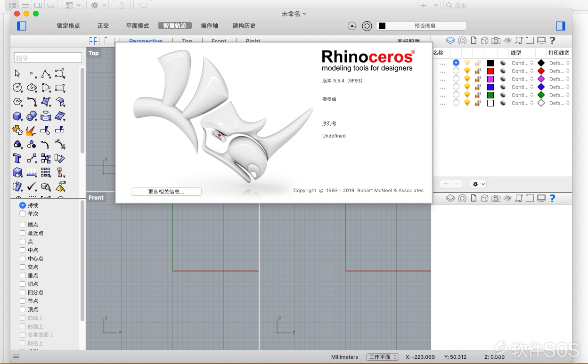Viewport: 588px width, 364px height.
Task: Select the 持续 radio button
Action: pyautogui.click(x=23, y=205)
